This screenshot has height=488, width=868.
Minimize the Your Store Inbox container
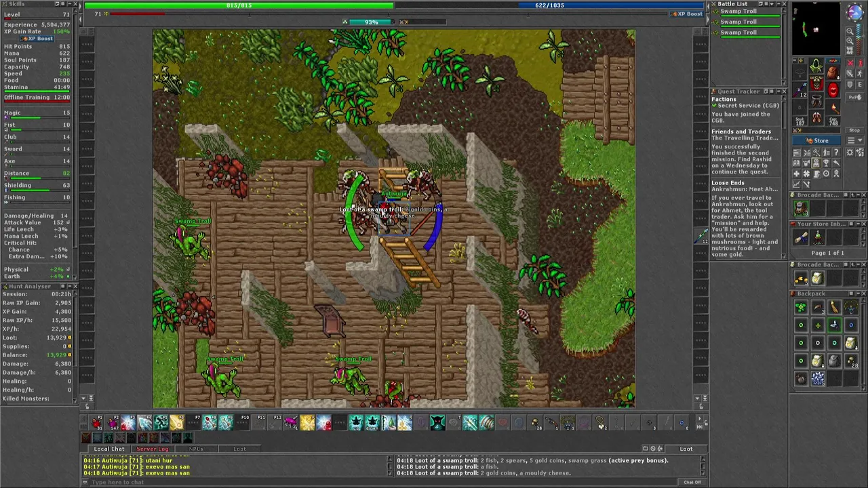(859, 224)
